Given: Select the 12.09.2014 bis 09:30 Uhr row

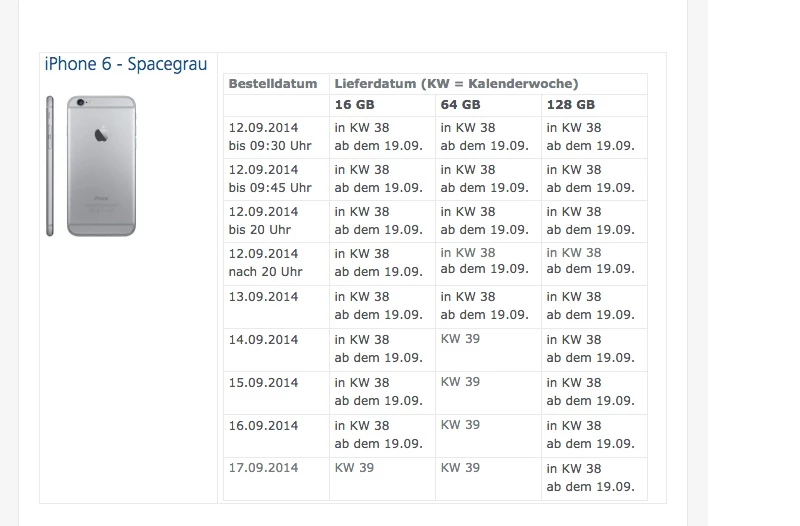Looking at the screenshot, I should pyautogui.click(x=435, y=137).
